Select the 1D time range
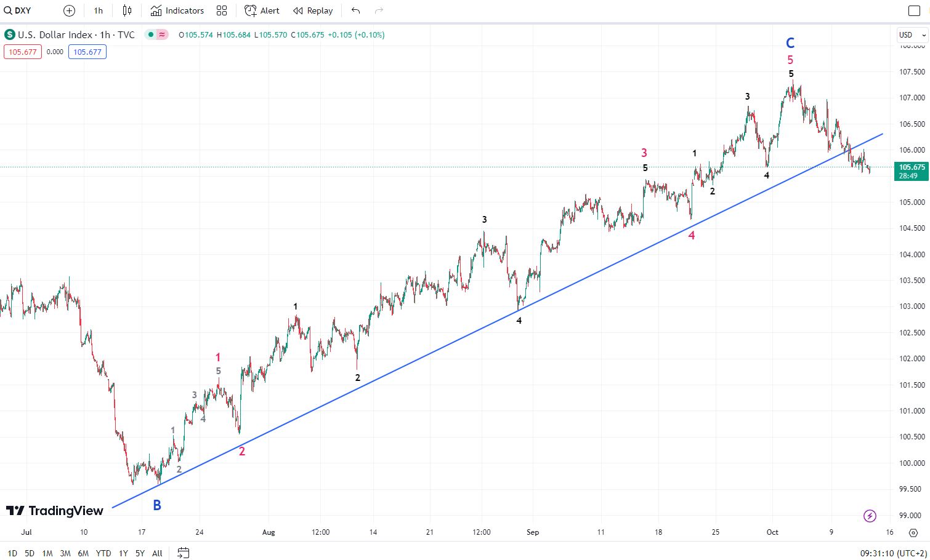This screenshot has width=930, height=560. point(12,553)
